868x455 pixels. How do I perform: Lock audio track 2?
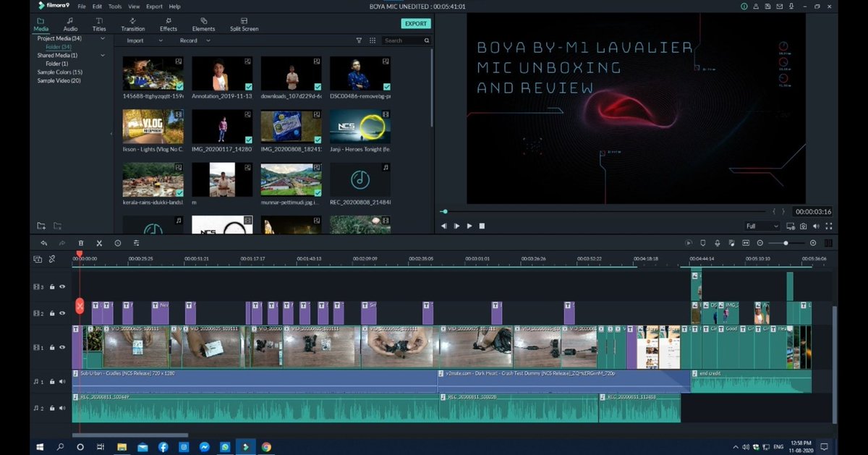52,408
